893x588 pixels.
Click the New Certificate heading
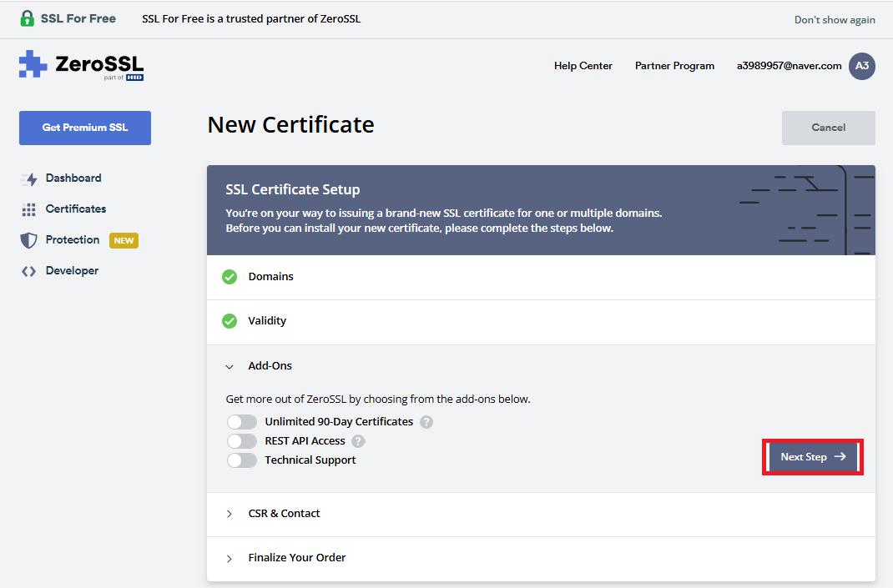(x=291, y=124)
